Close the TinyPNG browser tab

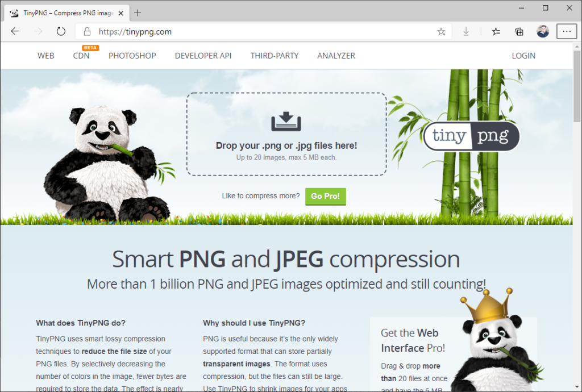coord(120,14)
